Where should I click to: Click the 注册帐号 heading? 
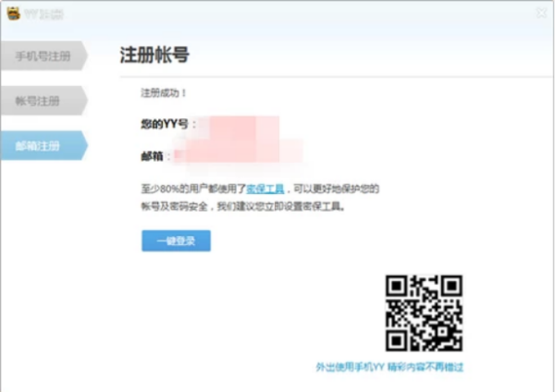click(154, 55)
